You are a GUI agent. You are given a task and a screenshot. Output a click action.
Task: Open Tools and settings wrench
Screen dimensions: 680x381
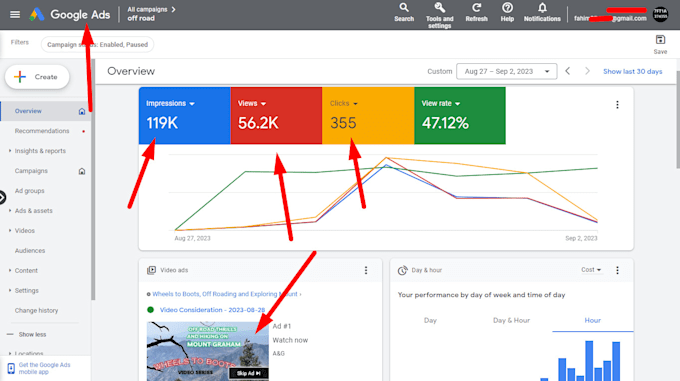[x=439, y=16]
